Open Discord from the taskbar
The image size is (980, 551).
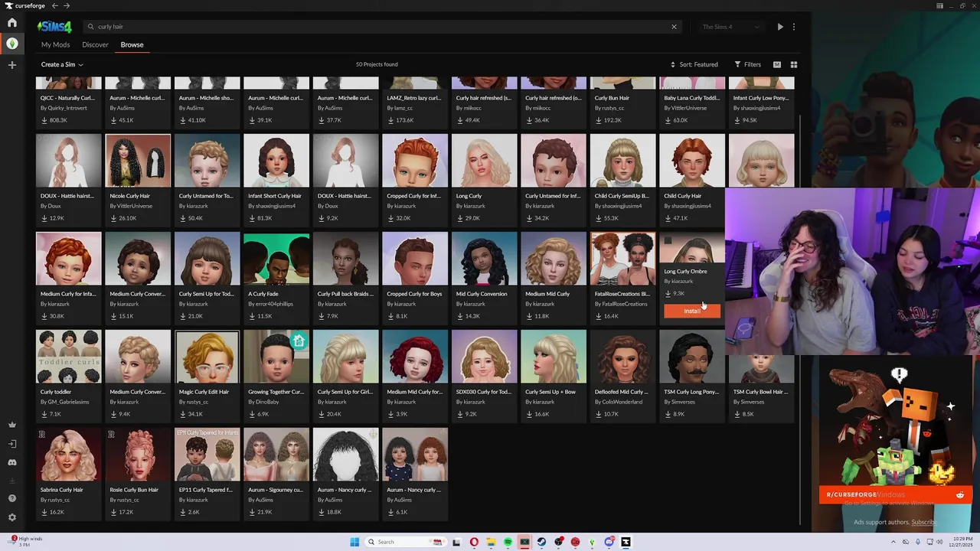pyautogui.click(x=609, y=542)
